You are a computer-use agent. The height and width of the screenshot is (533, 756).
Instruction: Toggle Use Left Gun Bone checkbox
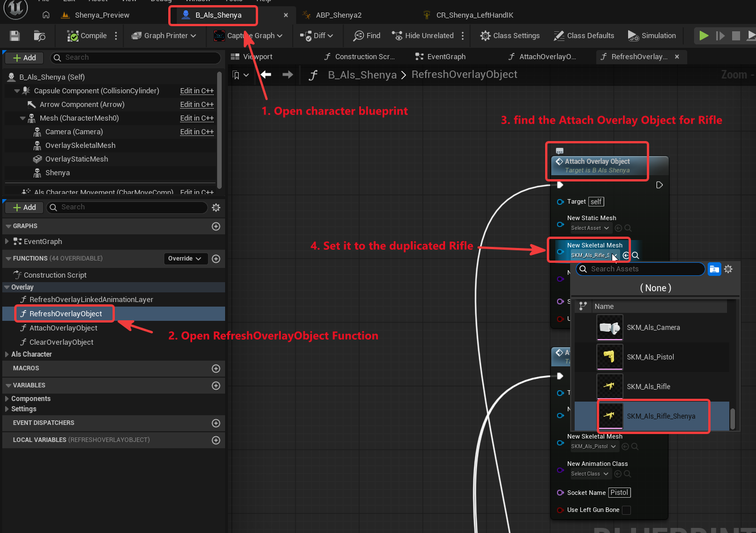(626, 510)
